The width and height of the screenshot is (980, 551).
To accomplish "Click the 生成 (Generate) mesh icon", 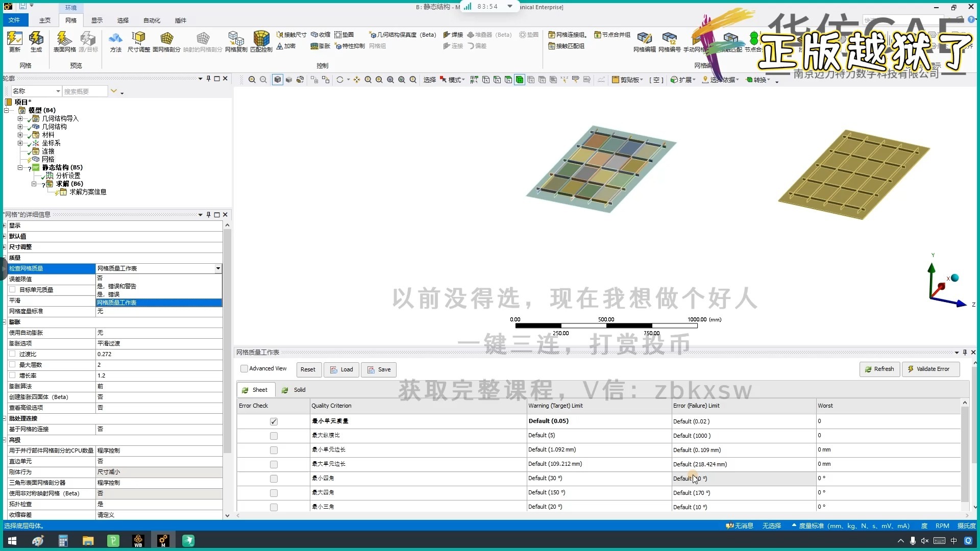I will [36, 39].
